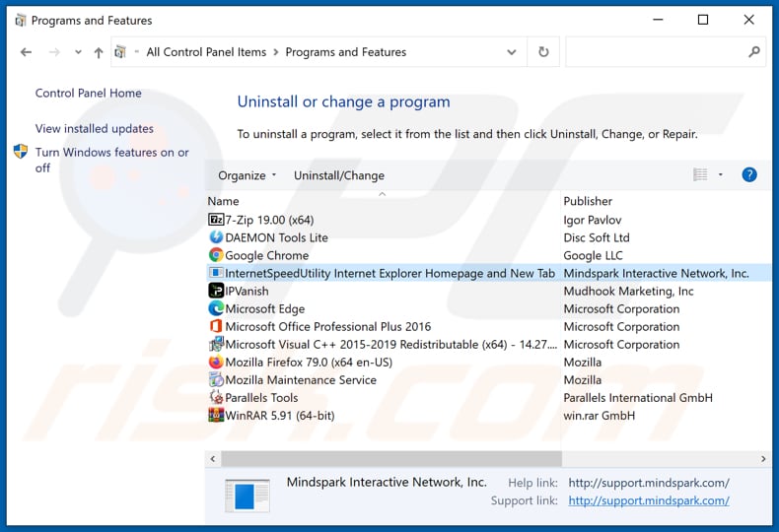Click All Control Panel Items breadcrumb
The height and width of the screenshot is (532, 779).
pos(206,52)
